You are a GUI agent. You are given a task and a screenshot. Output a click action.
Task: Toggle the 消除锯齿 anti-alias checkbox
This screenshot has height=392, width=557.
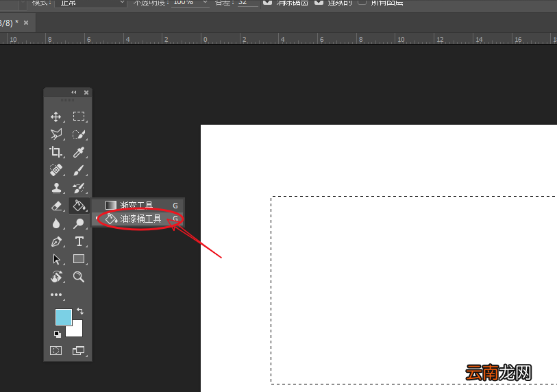click(267, 2)
